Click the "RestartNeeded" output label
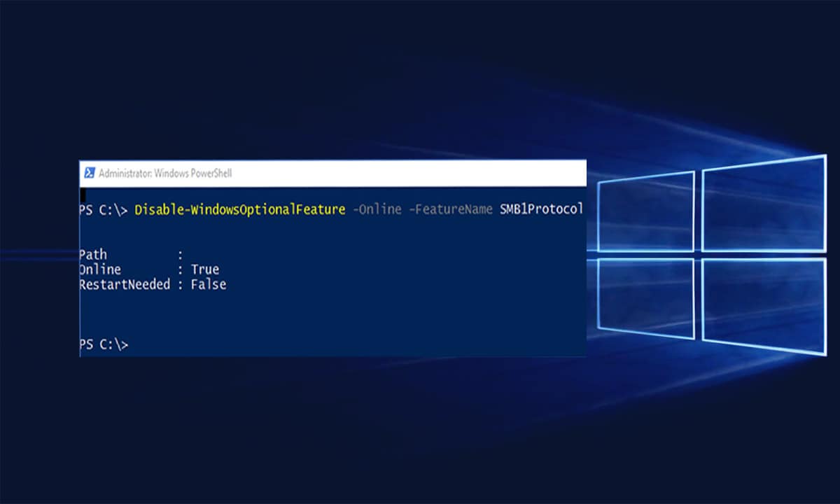Screen dimensions: 840x504 [125, 285]
